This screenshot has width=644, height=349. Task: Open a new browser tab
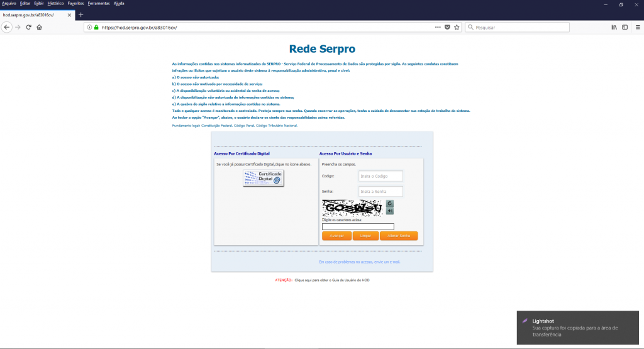(x=80, y=14)
